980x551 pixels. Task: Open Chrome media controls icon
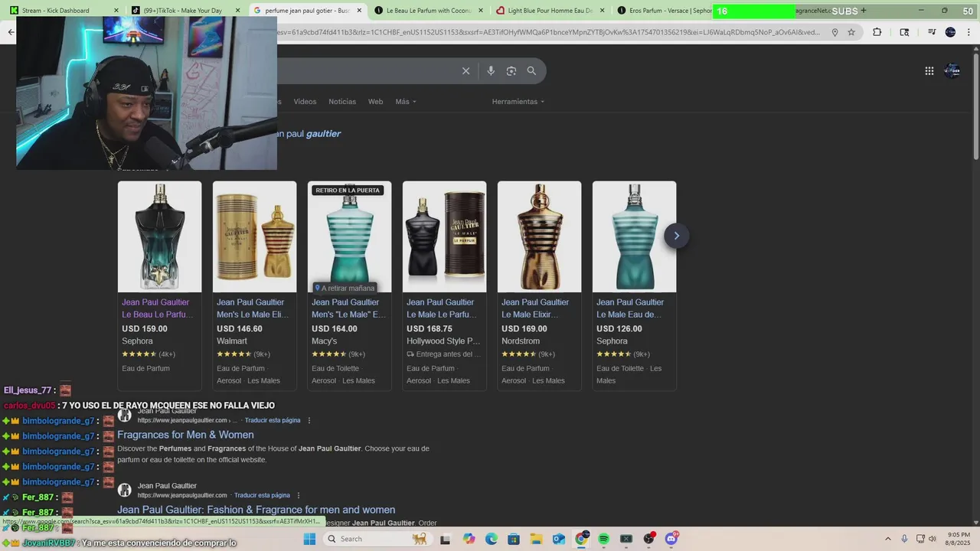coord(932,32)
